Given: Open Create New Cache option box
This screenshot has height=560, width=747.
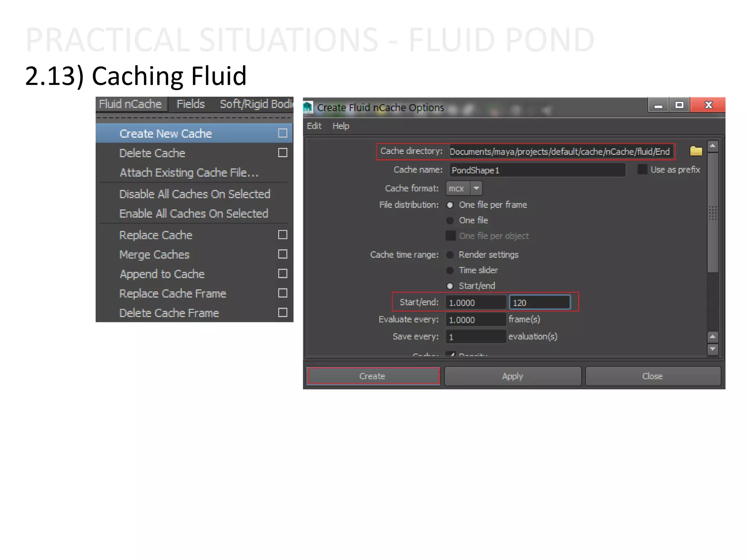Looking at the screenshot, I should (283, 133).
